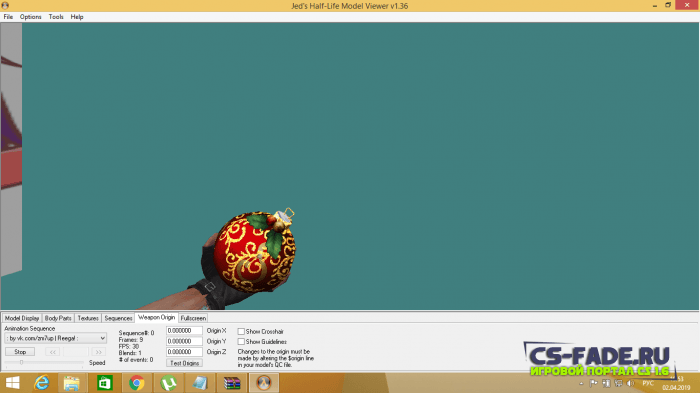
Task: Select the Half-Life Model Viewer taskbar icon
Action: click(x=263, y=383)
